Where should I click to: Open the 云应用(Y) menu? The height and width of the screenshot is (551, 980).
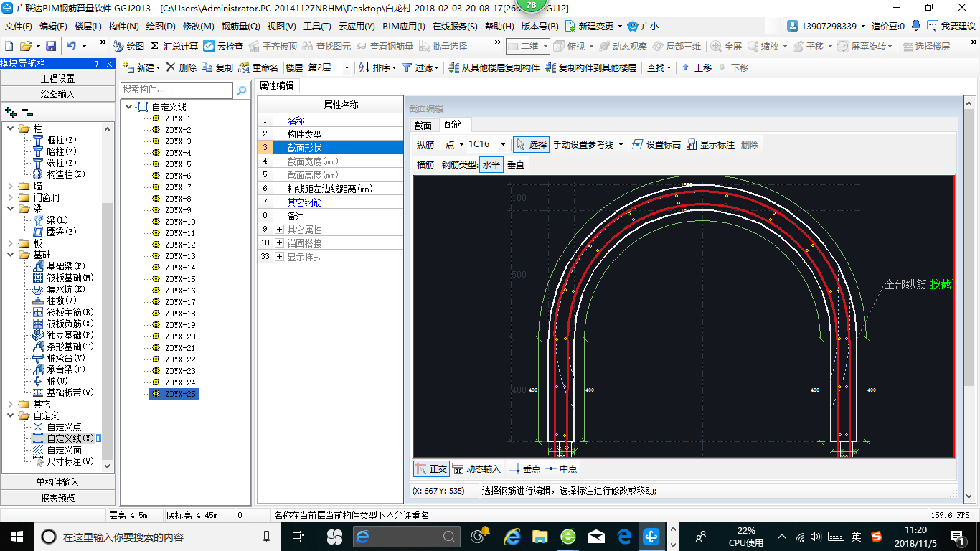pyautogui.click(x=357, y=26)
